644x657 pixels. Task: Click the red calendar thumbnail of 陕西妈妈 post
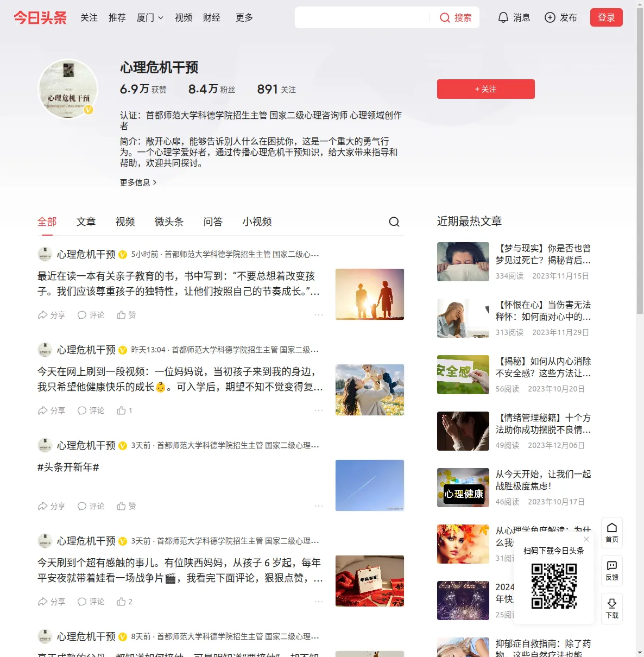(x=370, y=581)
